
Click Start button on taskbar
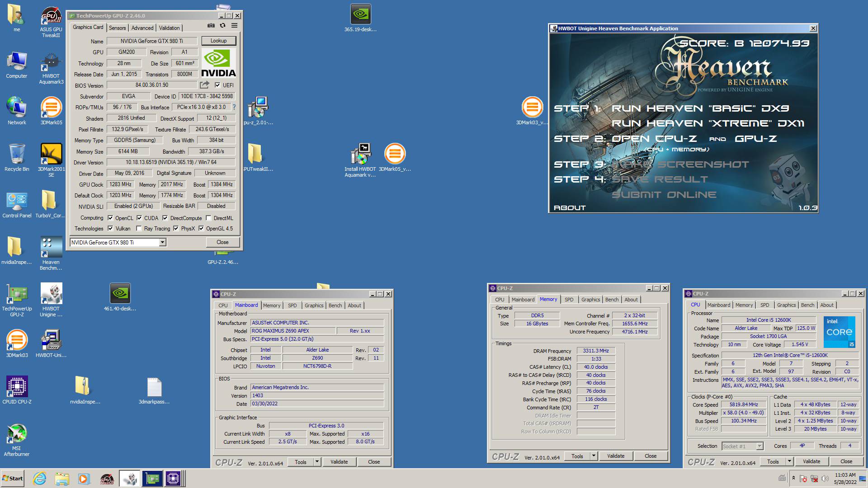13,479
